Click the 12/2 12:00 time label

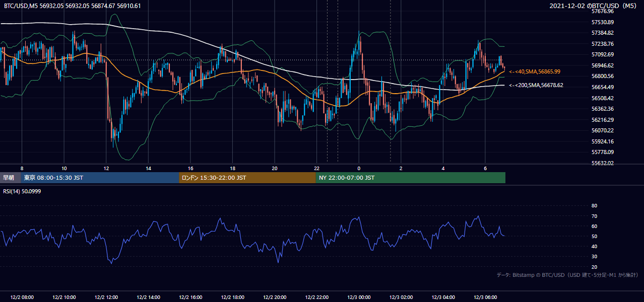106,297
